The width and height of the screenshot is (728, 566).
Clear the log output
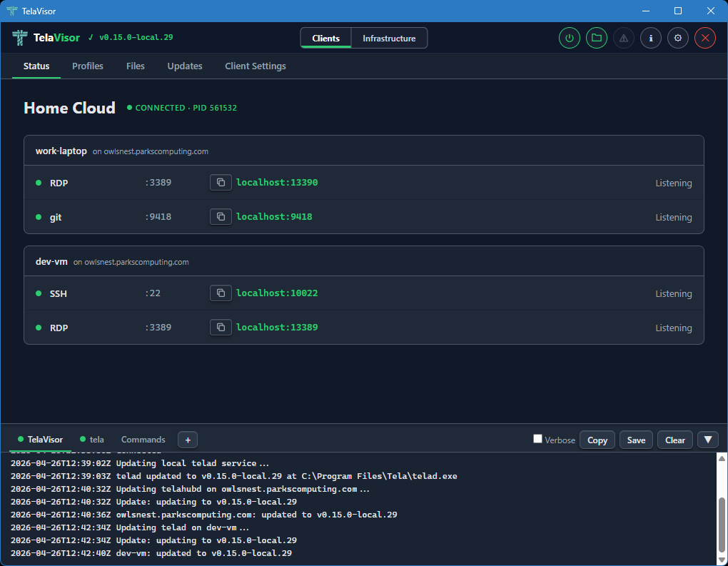coord(674,440)
